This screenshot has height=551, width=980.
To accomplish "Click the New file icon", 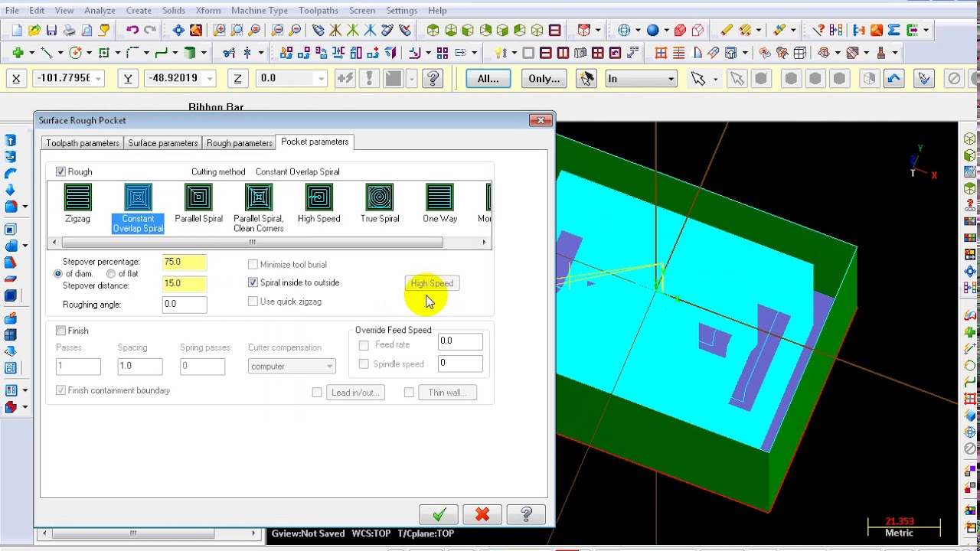I will pyautogui.click(x=17, y=31).
